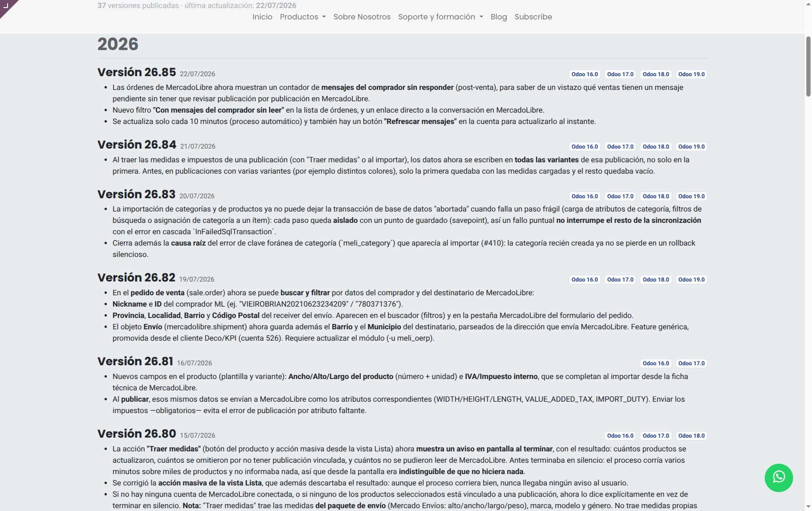
Task: Click the Versión 26.81 heading
Action: click(135, 361)
